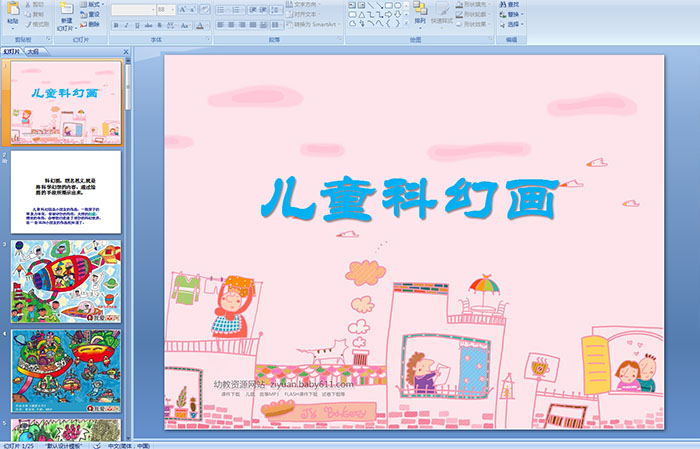Select the Oval shape in gallery
The height and width of the screenshot is (449, 700).
[x=397, y=5]
